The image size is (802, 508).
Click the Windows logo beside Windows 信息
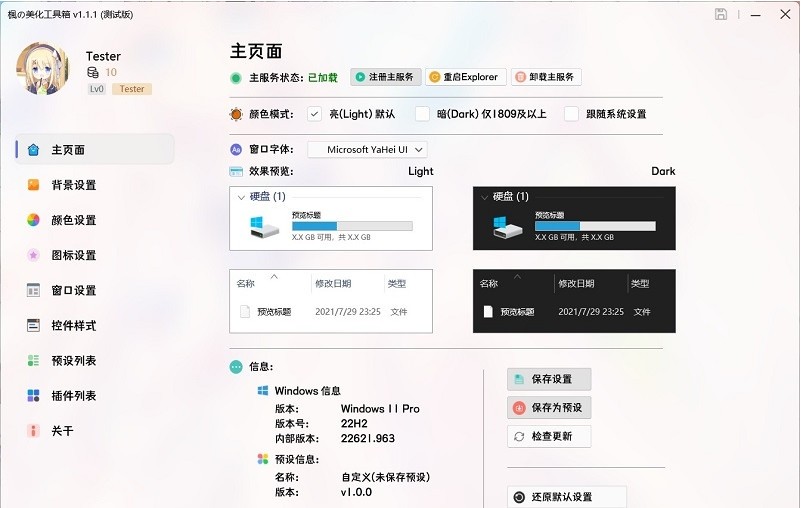click(x=263, y=390)
